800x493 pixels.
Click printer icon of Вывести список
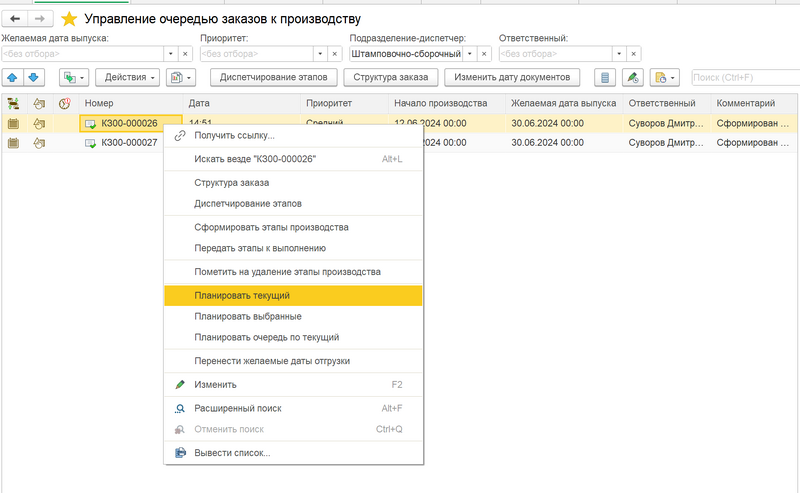pyautogui.click(x=180, y=453)
